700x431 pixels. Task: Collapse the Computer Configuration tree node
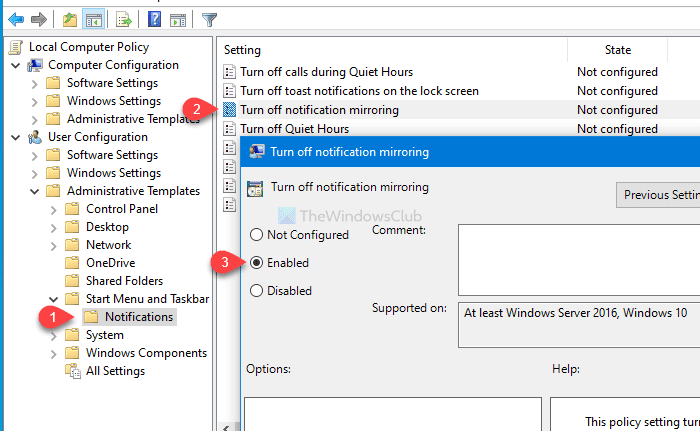16,65
